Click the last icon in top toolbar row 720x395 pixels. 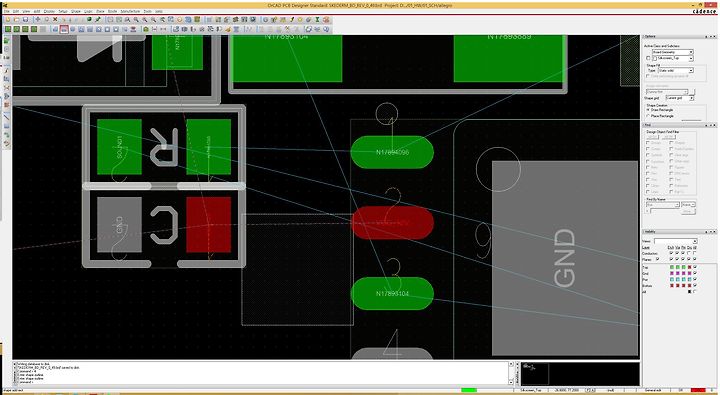(326, 19)
